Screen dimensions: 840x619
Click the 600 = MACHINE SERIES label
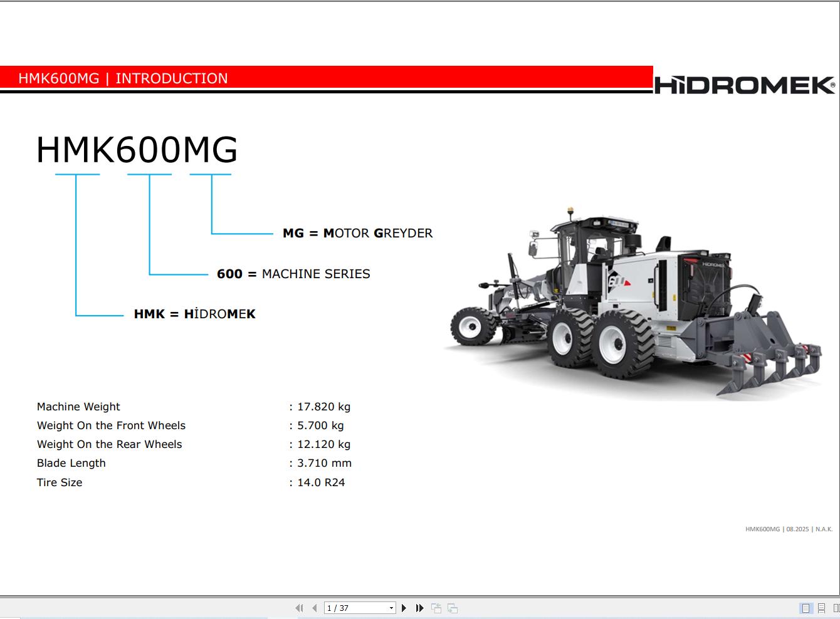point(293,274)
